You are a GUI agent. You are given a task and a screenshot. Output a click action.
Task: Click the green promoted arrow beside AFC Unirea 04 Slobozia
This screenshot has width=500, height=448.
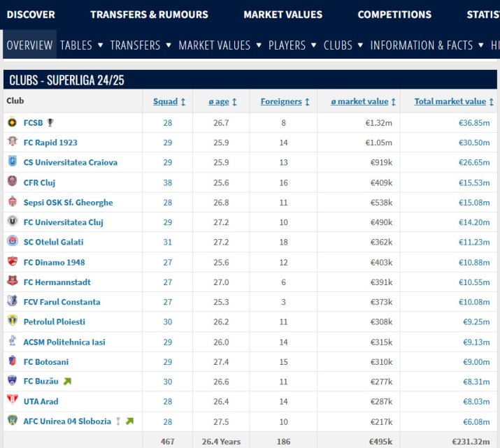tap(129, 421)
